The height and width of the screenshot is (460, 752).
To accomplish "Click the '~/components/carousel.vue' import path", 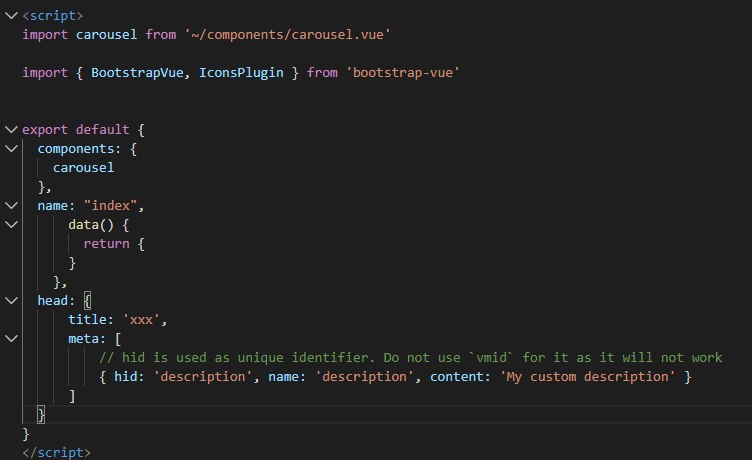I will point(287,35).
